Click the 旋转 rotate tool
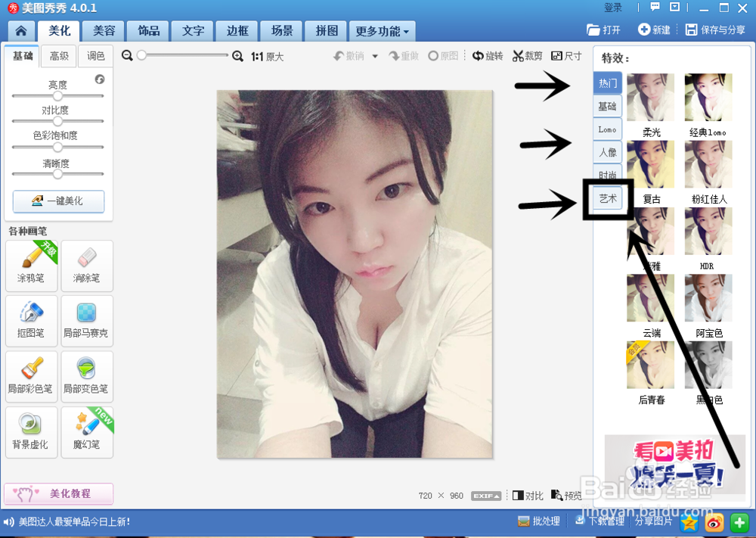The height and width of the screenshot is (538, 756). pyautogui.click(x=488, y=56)
